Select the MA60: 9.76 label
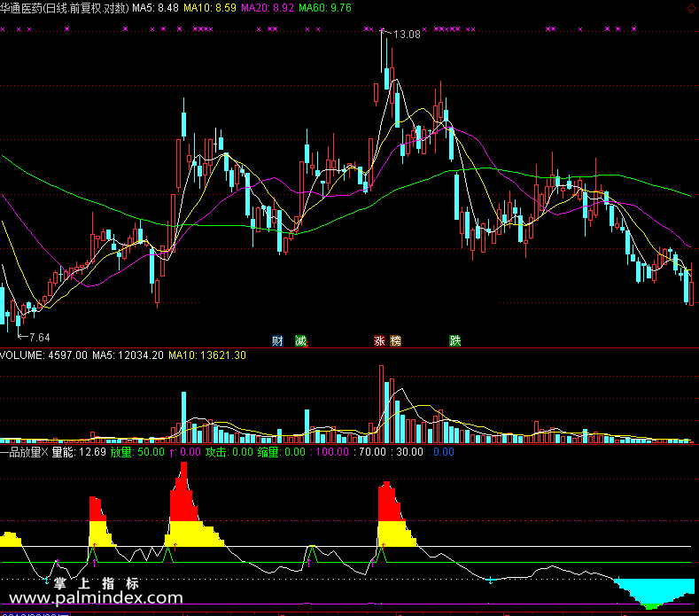This screenshot has height=616, width=699. [325, 8]
